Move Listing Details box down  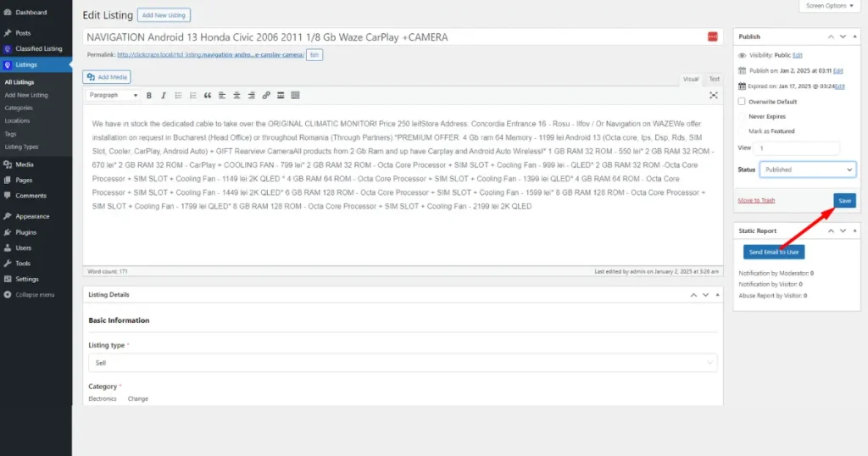(705, 295)
